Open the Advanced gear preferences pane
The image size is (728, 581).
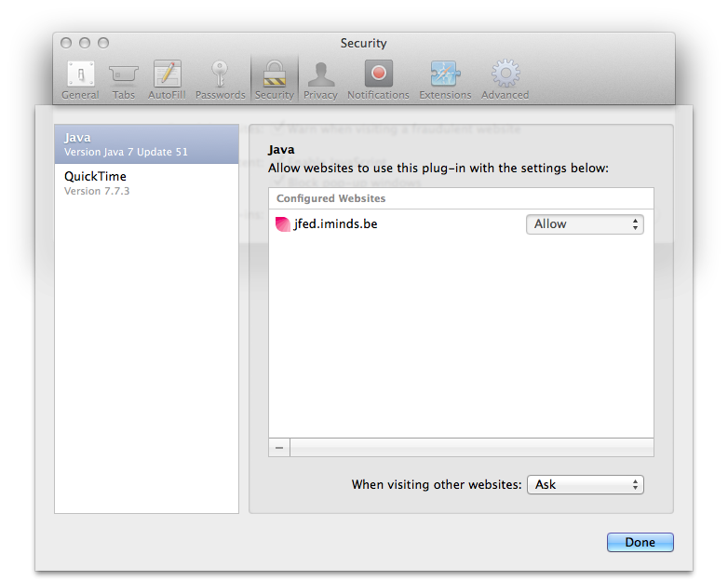[506, 80]
